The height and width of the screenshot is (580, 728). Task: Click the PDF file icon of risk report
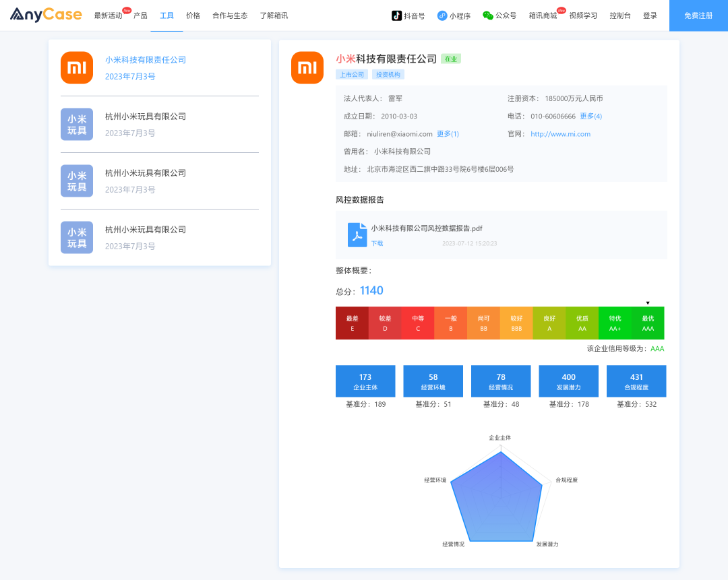click(x=357, y=235)
